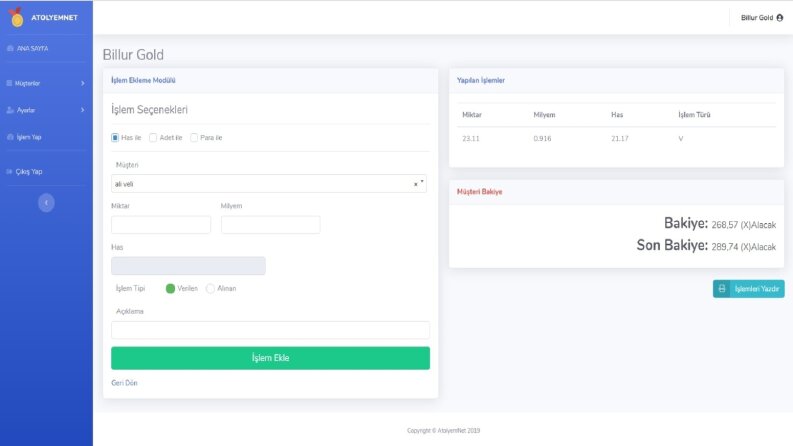
Task: Expand the Müşteriler submenu chevron
Action: click(82, 83)
